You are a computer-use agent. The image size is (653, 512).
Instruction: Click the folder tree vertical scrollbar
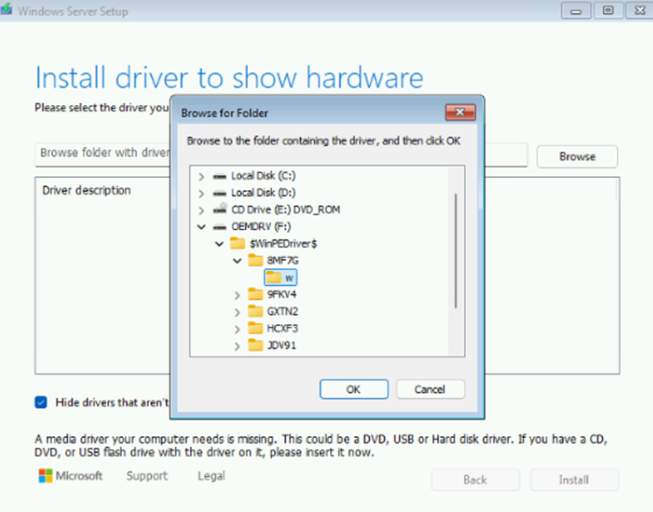(x=456, y=251)
